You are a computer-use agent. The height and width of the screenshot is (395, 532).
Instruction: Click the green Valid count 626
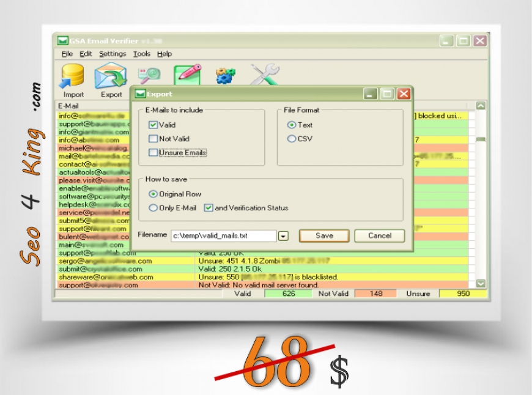point(289,293)
